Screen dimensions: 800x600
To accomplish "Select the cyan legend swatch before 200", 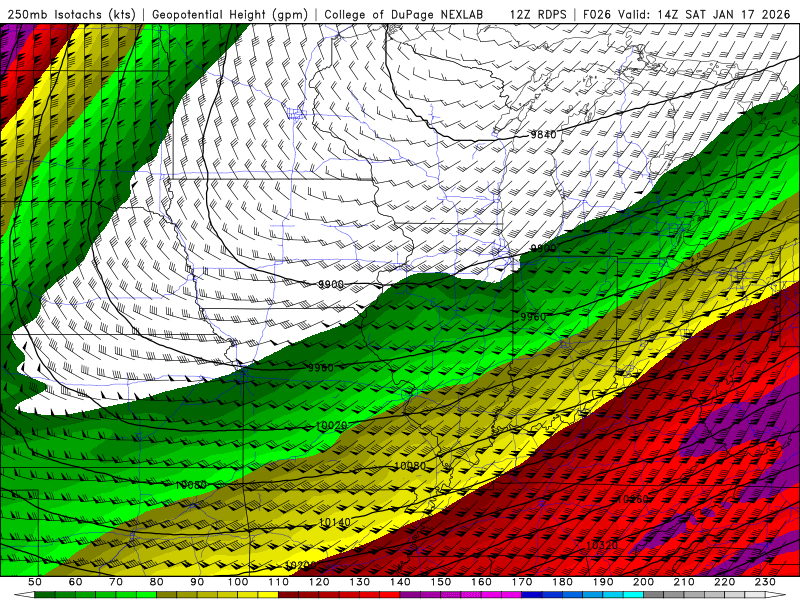I will (x=634, y=595).
